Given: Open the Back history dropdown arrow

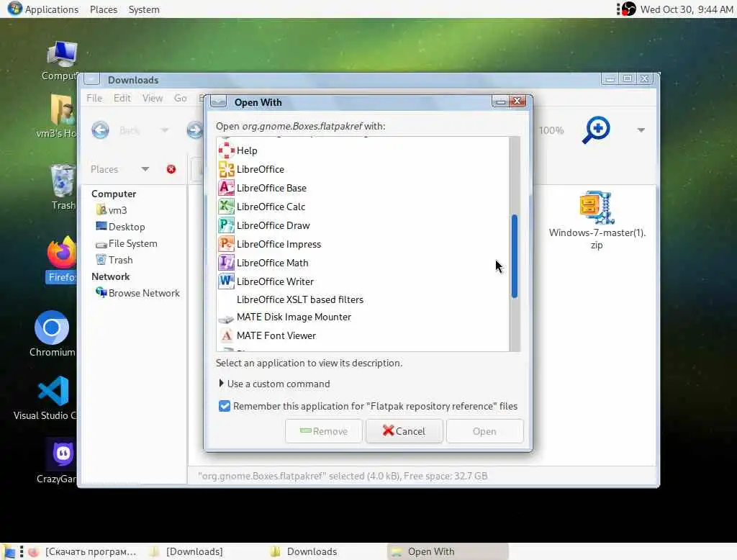Looking at the screenshot, I should 165,130.
